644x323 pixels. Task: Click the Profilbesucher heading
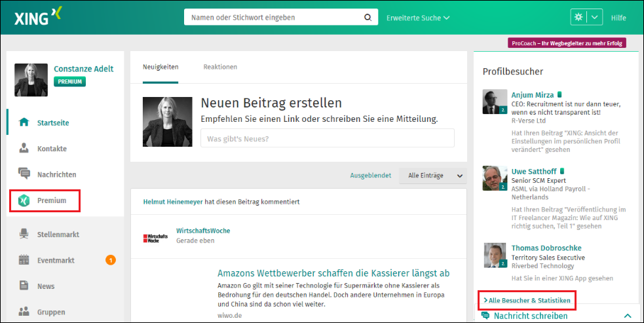coord(512,71)
